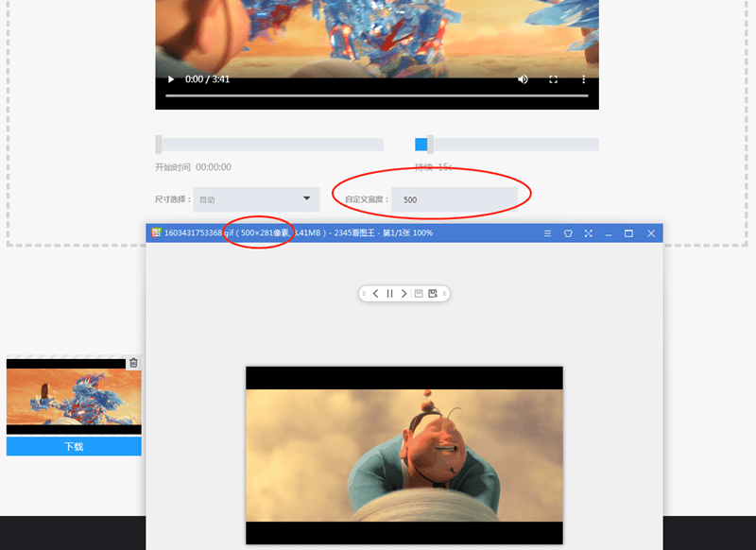Close the 2345看图王 viewer window
This screenshot has height=550, width=756.
coord(651,233)
